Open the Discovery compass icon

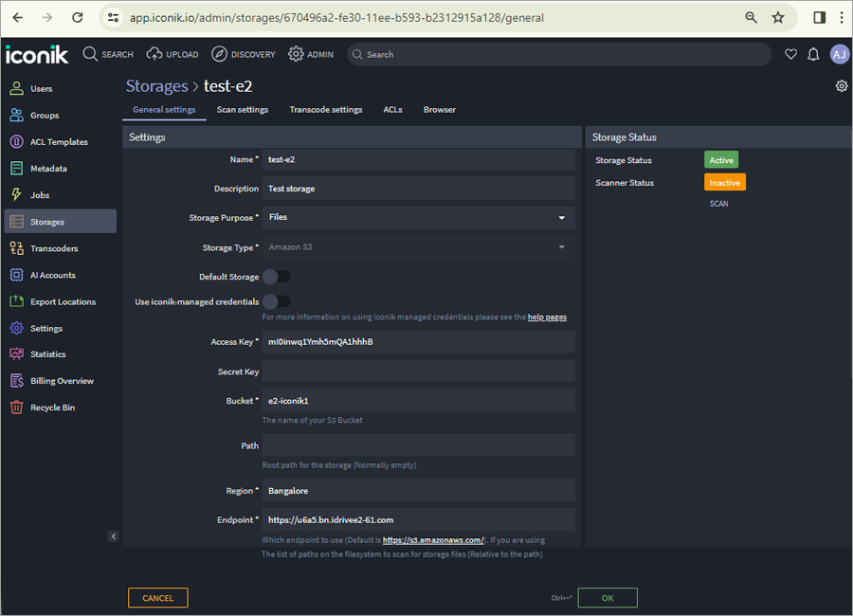pos(219,54)
